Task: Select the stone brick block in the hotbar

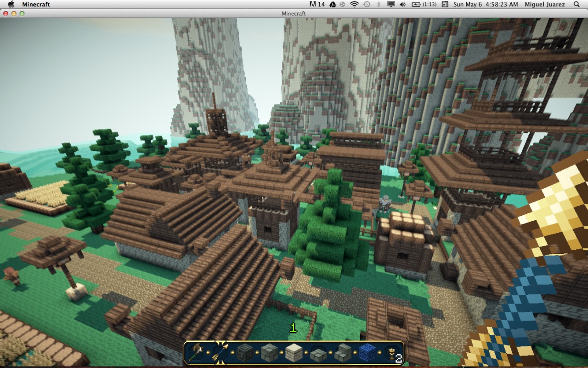Action: (268, 352)
